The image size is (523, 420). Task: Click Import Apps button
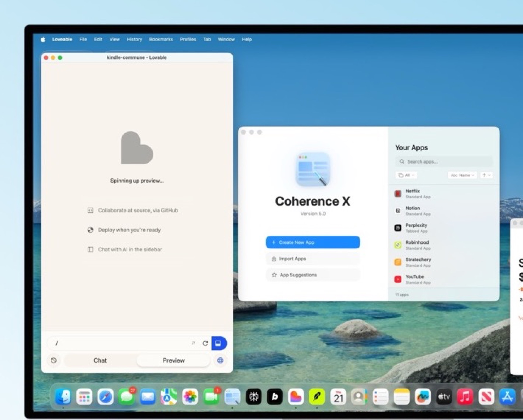pyautogui.click(x=313, y=259)
